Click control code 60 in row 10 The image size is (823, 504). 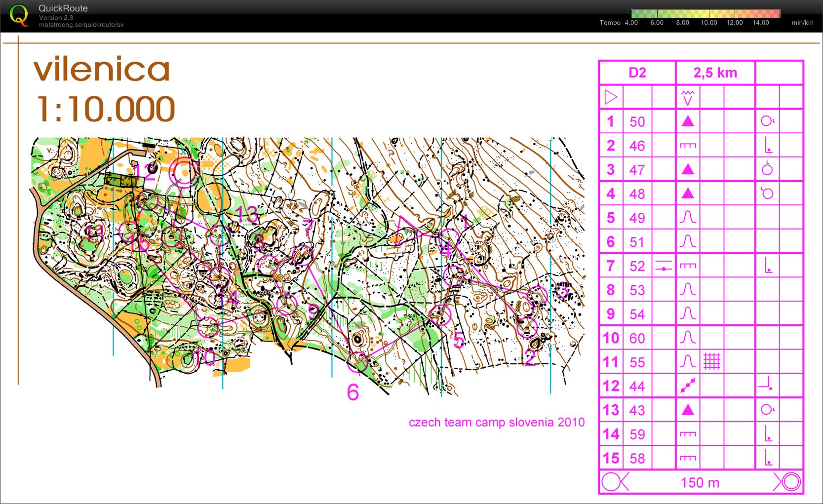click(637, 338)
